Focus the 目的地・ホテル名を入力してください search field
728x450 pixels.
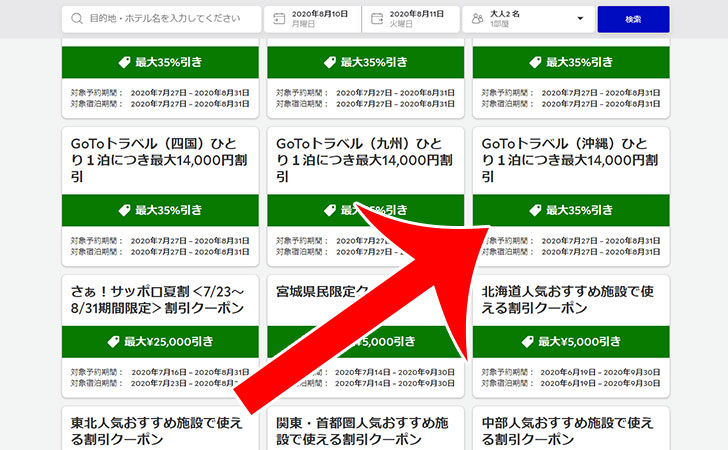pyautogui.click(x=161, y=19)
